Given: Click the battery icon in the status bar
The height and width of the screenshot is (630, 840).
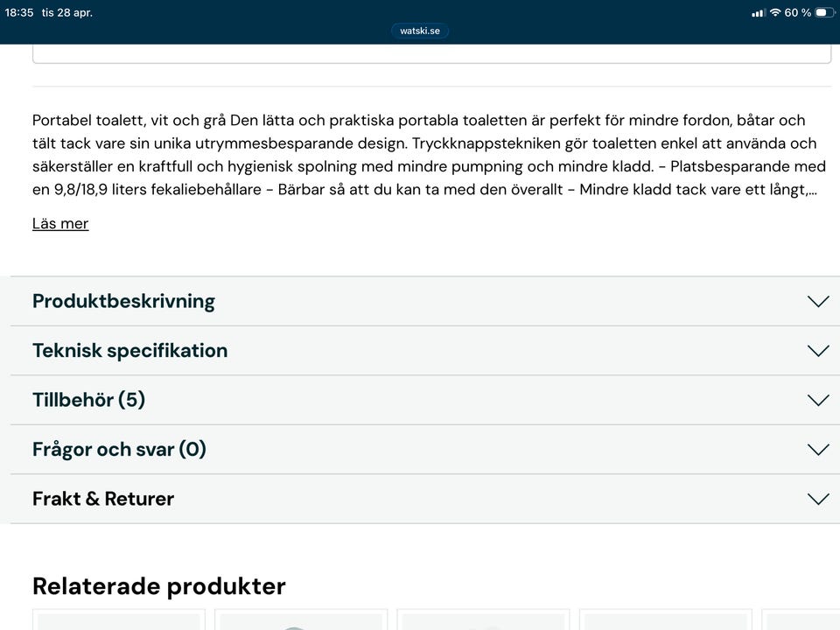Looking at the screenshot, I should (x=825, y=12).
